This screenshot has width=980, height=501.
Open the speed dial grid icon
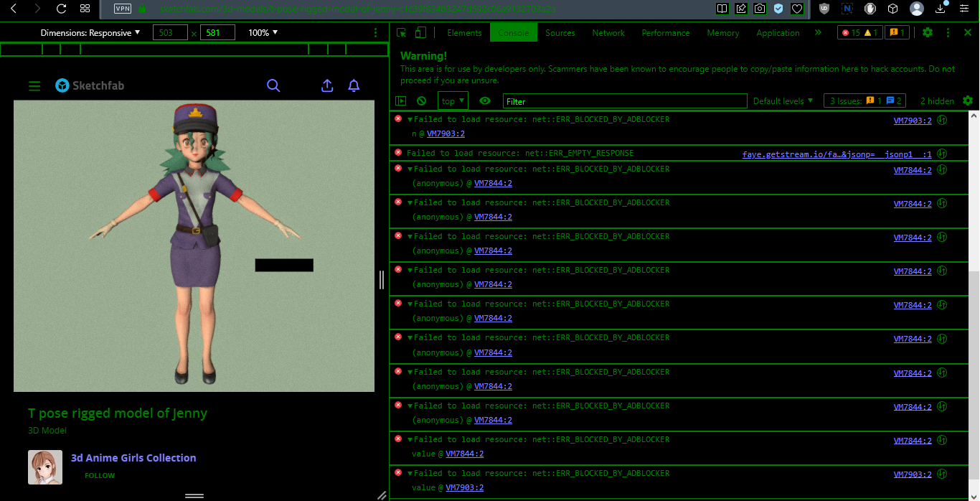(x=85, y=9)
